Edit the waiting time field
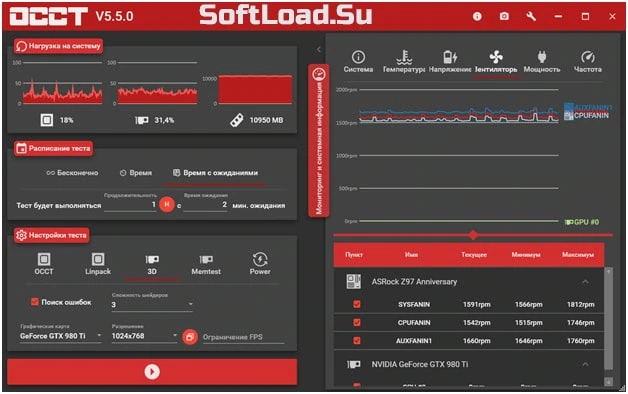This screenshot has width=628, height=394. [x=205, y=205]
